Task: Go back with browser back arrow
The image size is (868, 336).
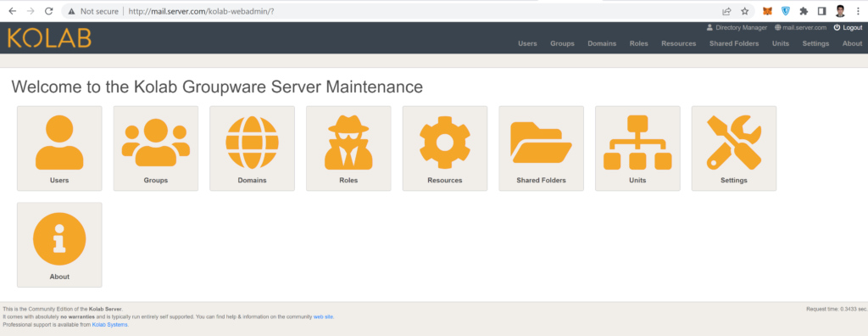Action: [13, 11]
